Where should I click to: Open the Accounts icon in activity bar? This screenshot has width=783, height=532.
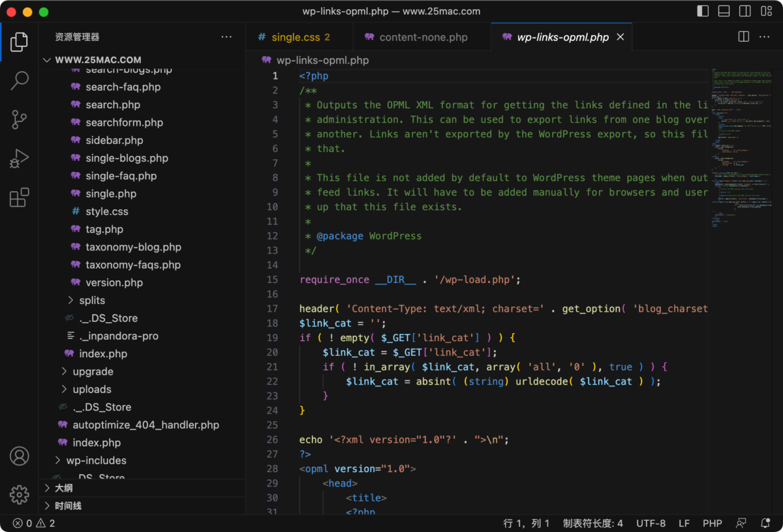coord(19,456)
